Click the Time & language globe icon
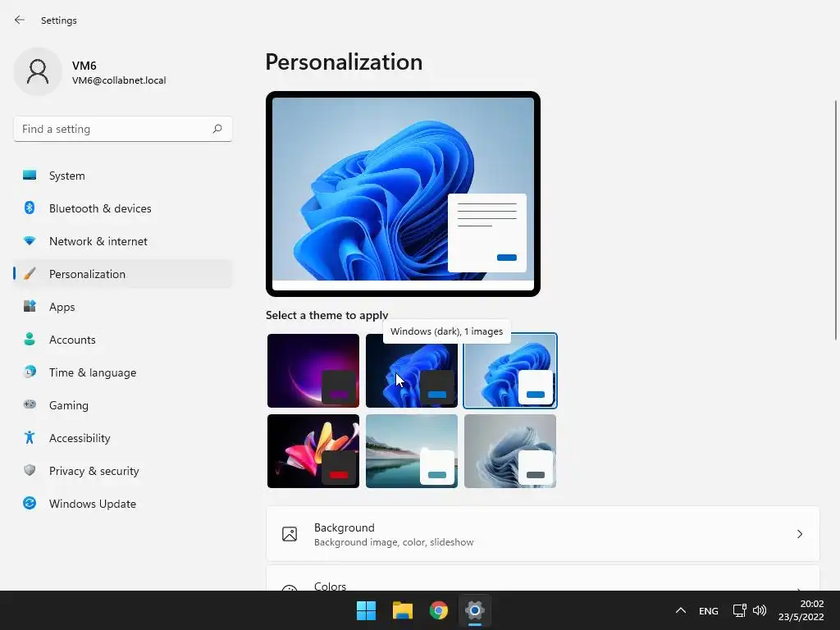 click(30, 372)
